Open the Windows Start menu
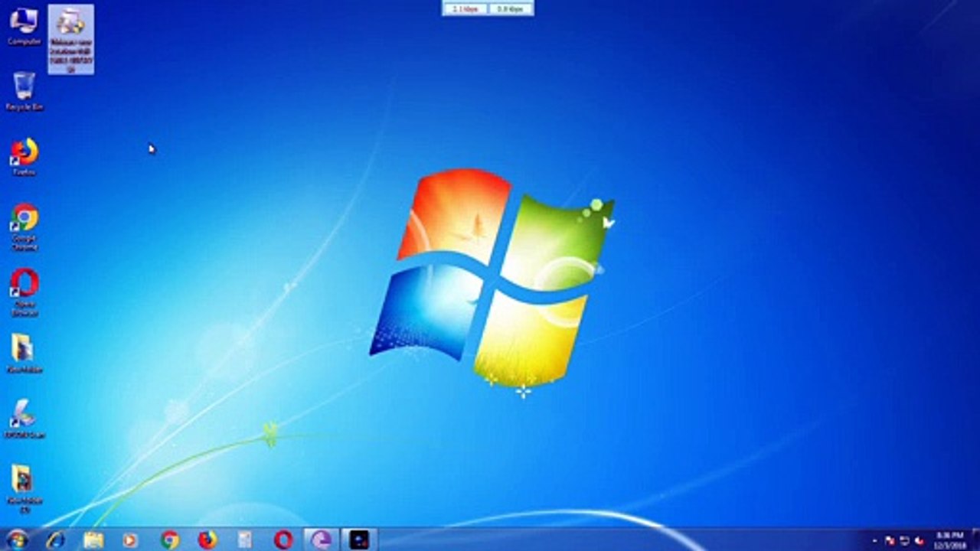Image resolution: width=980 pixels, height=551 pixels. point(16,540)
